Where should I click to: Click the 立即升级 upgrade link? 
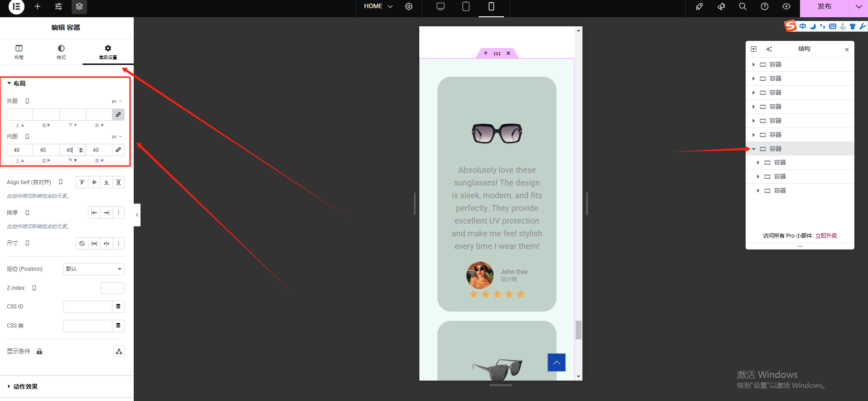tap(826, 236)
